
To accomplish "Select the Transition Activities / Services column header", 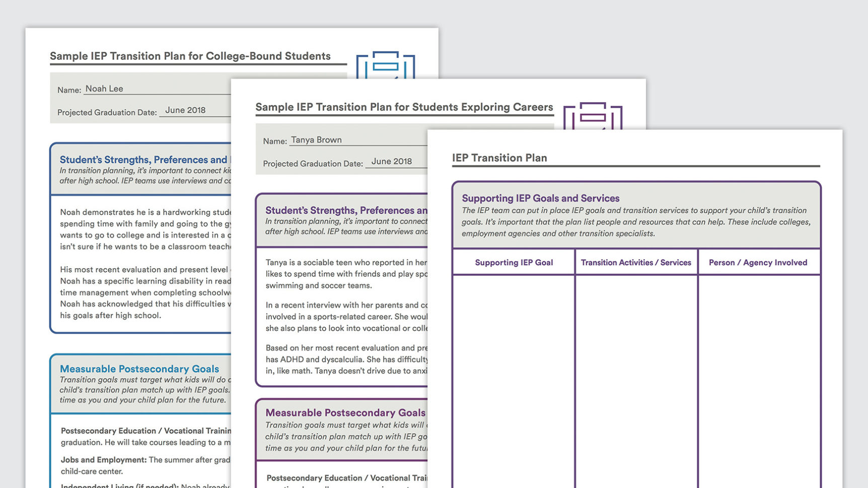I will point(636,262).
